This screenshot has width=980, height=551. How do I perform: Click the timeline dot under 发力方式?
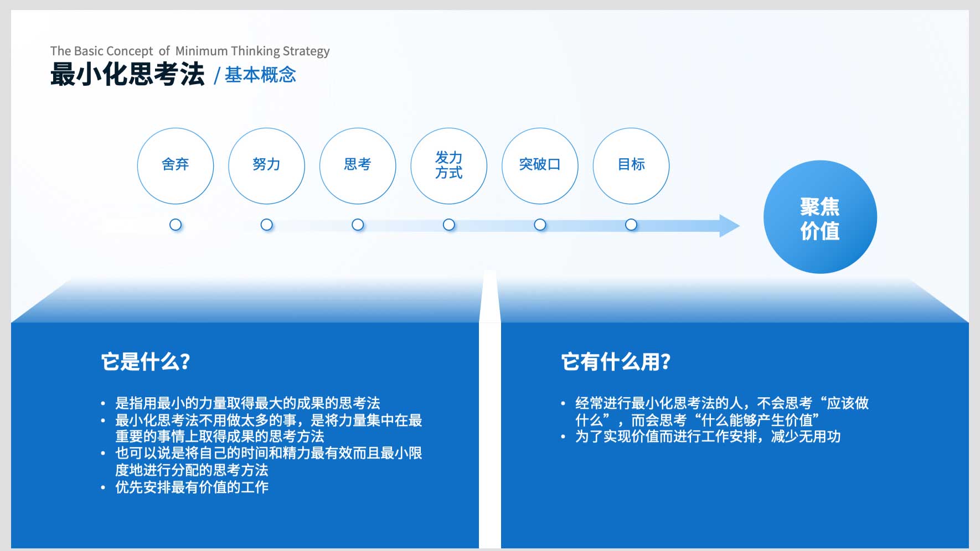(449, 225)
